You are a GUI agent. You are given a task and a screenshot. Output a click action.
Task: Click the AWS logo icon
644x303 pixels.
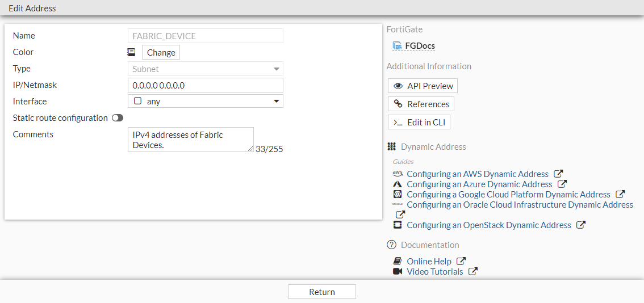click(x=398, y=174)
